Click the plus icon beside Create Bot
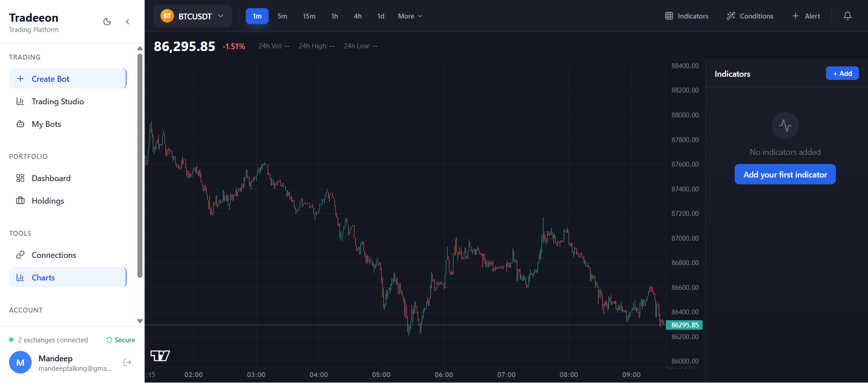 click(20, 79)
